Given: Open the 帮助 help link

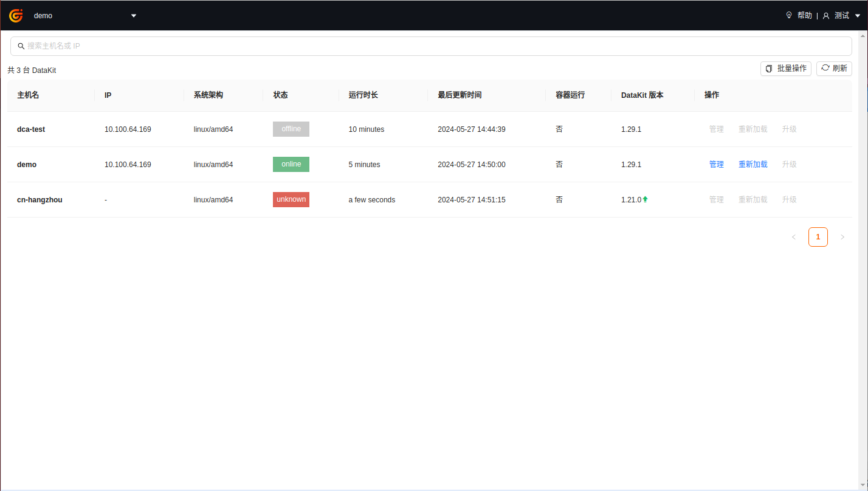Looking at the screenshot, I should coord(805,16).
